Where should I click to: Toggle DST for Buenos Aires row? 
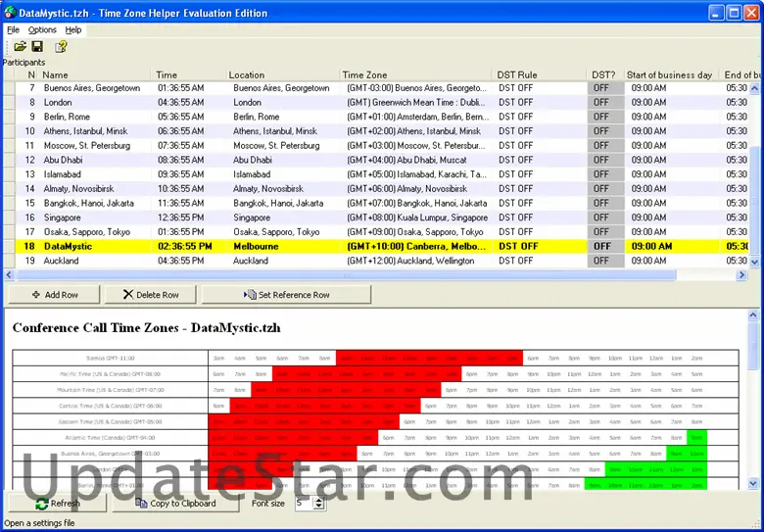(x=605, y=88)
